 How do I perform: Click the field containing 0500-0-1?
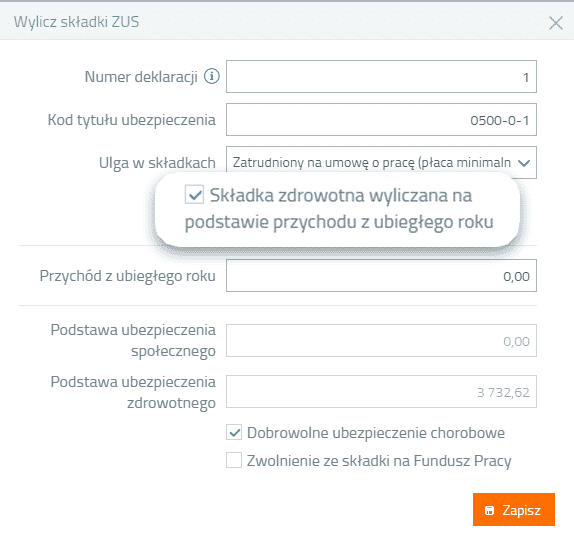click(x=381, y=119)
